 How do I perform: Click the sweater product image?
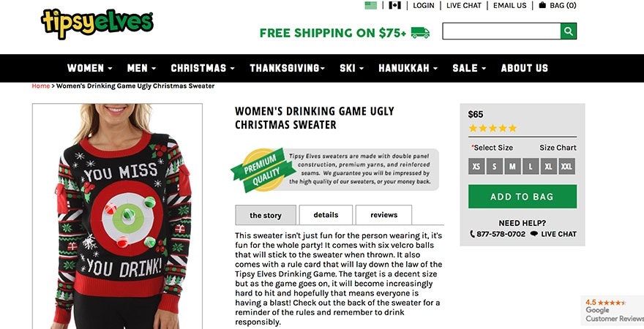pyautogui.click(x=117, y=216)
